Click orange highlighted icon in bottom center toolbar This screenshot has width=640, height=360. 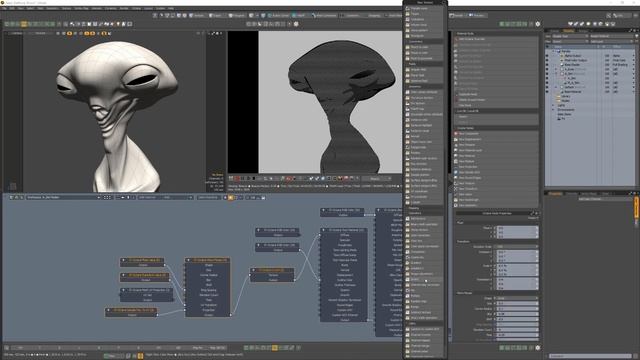tap(275, 348)
